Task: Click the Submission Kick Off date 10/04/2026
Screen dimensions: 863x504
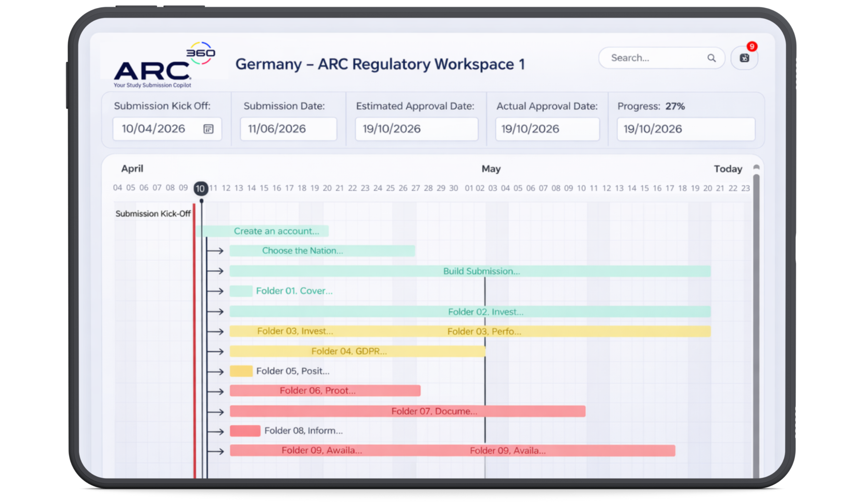Action: click(153, 129)
